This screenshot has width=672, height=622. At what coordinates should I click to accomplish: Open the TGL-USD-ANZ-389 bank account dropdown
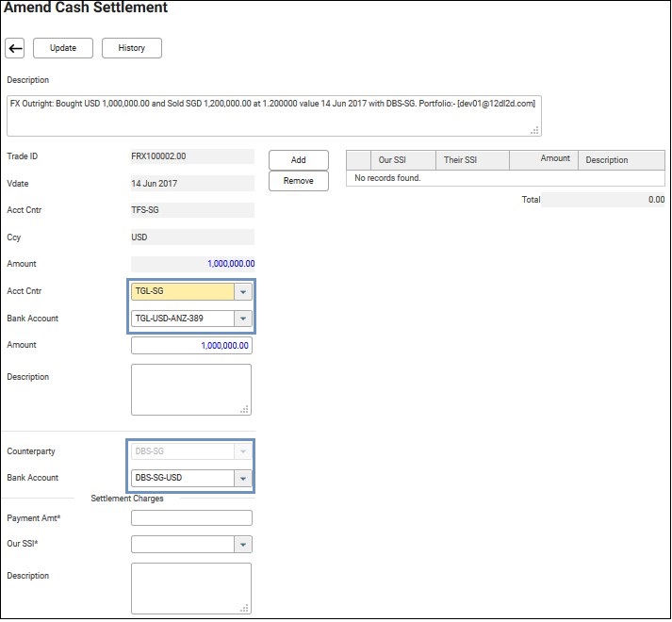pos(243,319)
